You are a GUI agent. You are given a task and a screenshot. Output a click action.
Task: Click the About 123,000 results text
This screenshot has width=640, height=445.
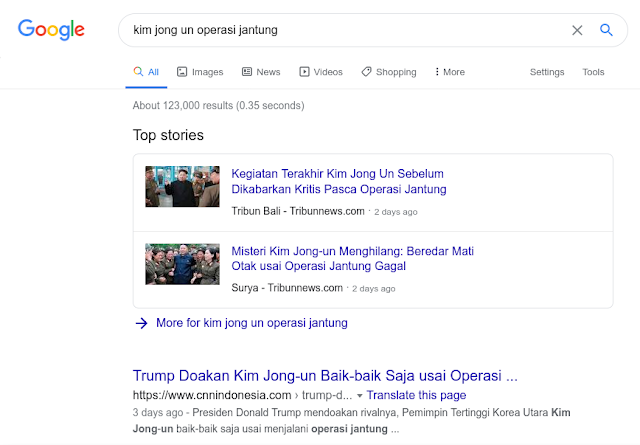pyautogui.click(x=218, y=105)
